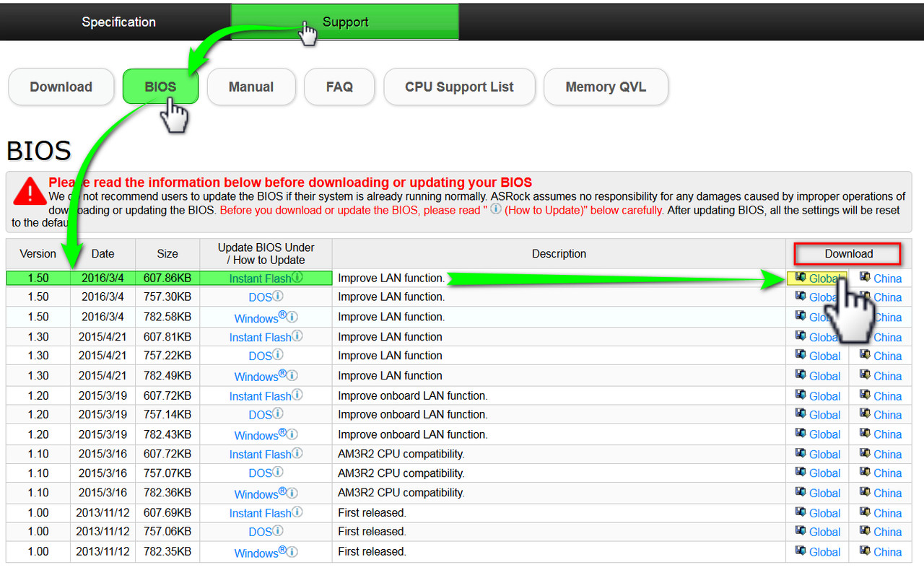Click the Date column header

pyautogui.click(x=103, y=254)
